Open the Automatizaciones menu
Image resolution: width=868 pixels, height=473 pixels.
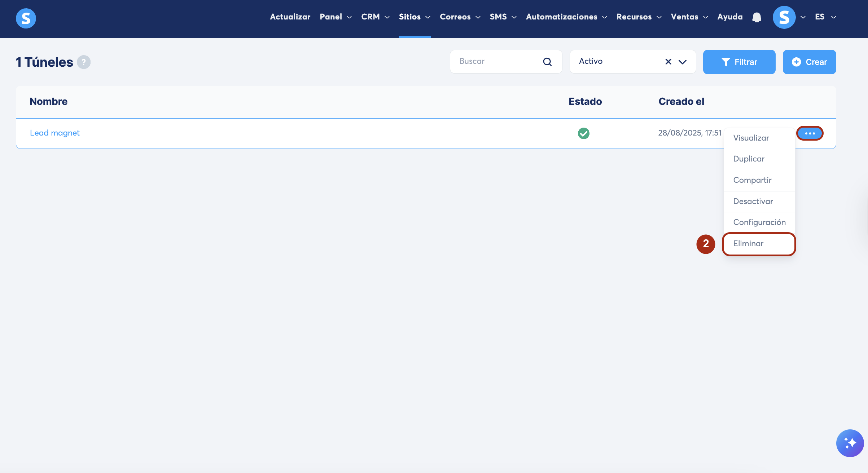pos(566,17)
